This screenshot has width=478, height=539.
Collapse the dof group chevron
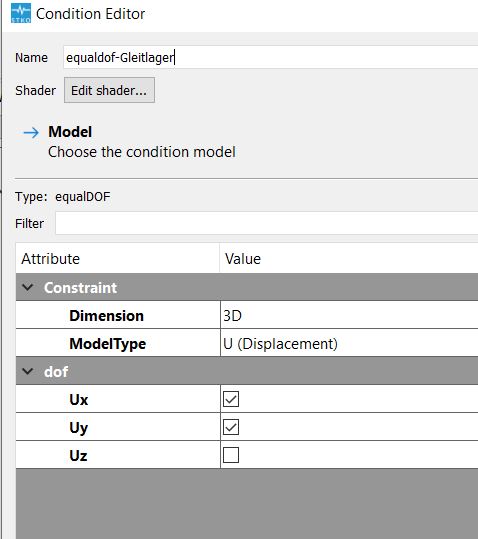click(27, 371)
